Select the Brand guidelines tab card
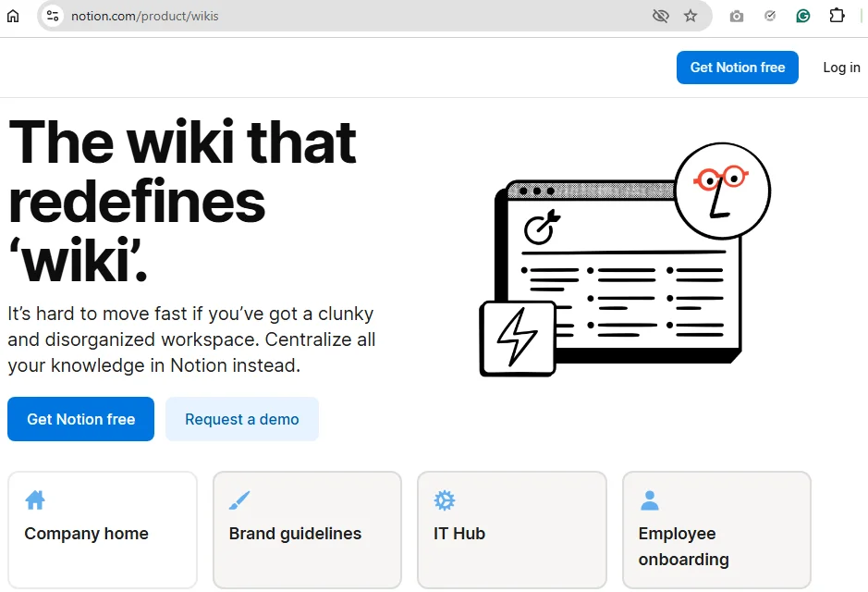This screenshot has width=868, height=592. tap(307, 530)
